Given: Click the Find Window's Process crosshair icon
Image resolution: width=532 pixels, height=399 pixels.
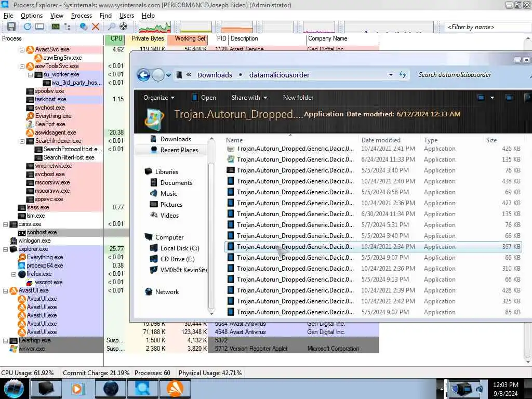Looking at the screenshot, I should [124, 26].
